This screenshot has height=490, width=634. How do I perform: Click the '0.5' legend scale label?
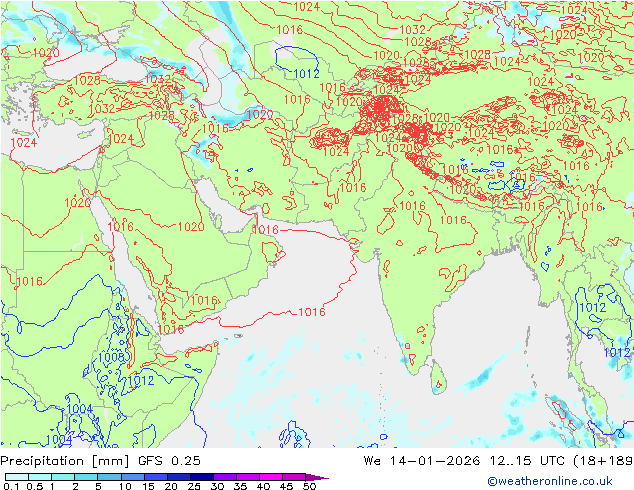[x=35, y=486]
